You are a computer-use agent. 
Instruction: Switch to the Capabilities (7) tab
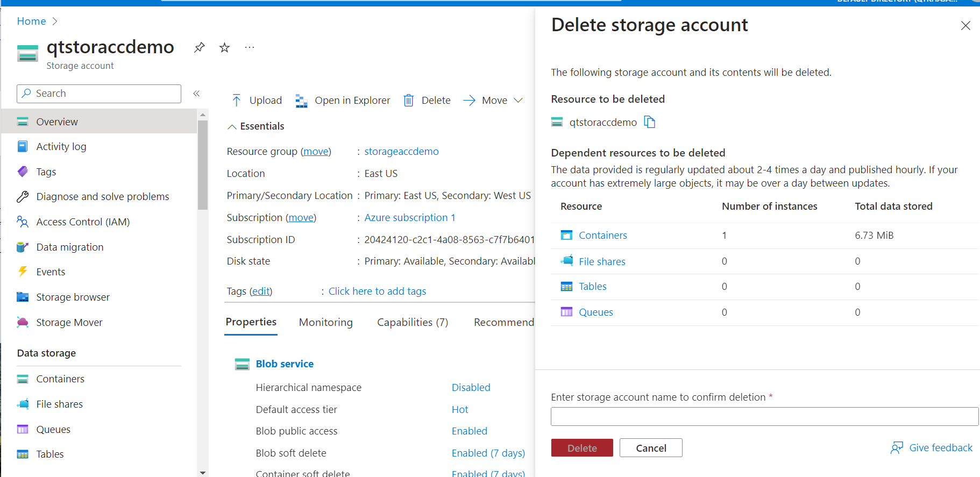[413, 322]
